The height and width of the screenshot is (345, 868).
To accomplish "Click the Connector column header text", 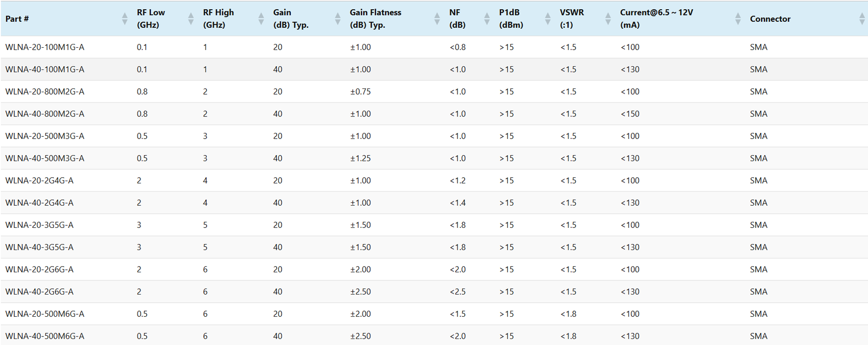I will point(770,19).
